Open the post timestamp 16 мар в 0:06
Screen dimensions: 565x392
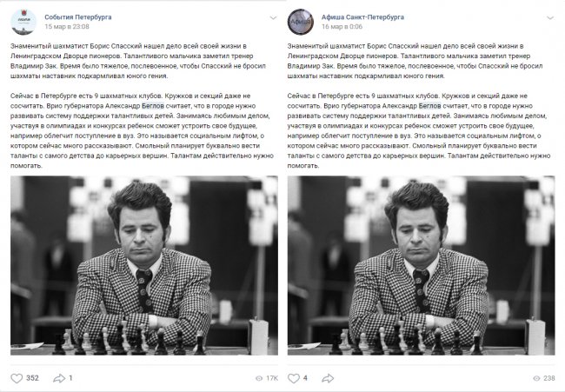pos(342,26)
